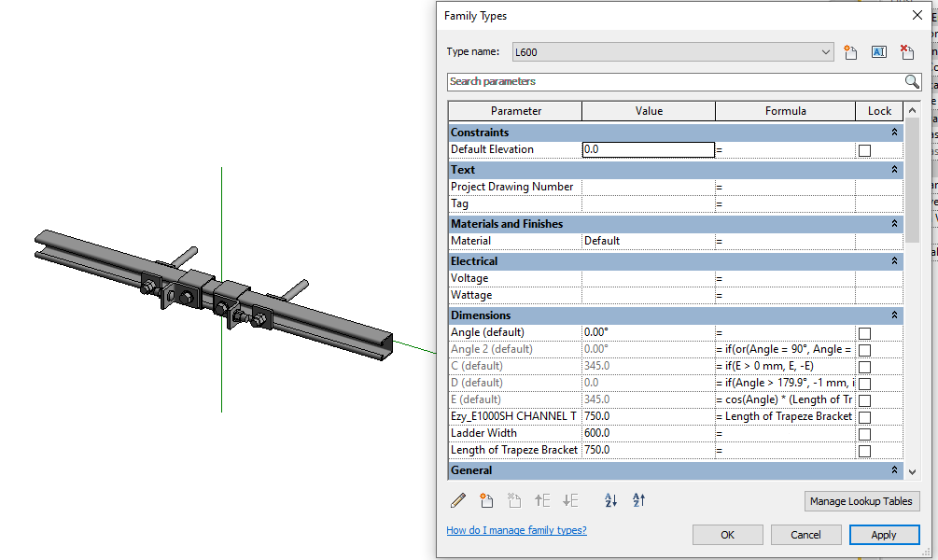
Task: Click the formula for D (default)
Action: pos(785,383)
